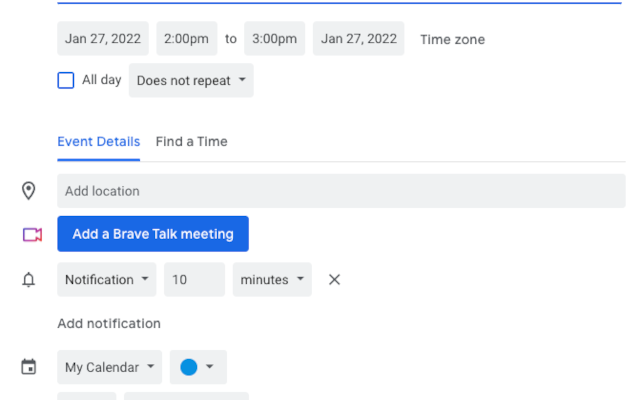Click the calendar icon beside My Calendar
Screen dimensions: 640x400
29,367
